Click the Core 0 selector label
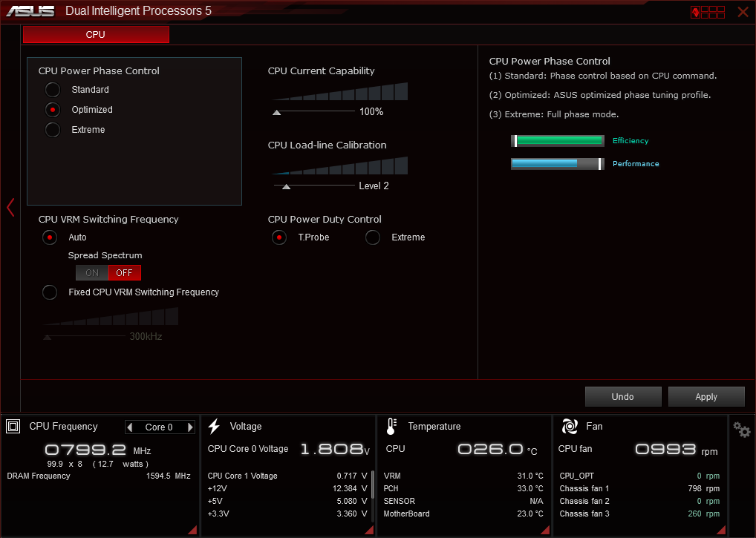 (159, 427)
